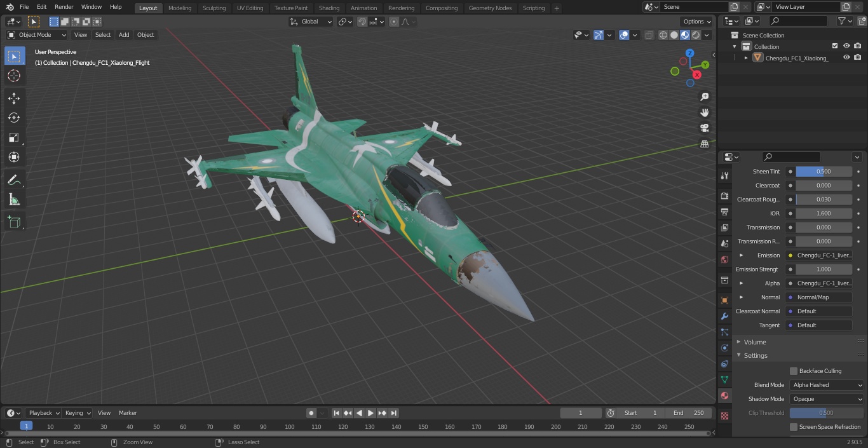Open the Tool properties tab

click(x=724, y=176)
